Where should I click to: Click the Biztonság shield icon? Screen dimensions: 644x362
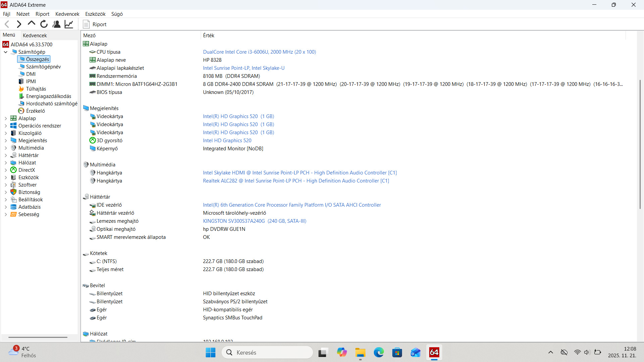point(13,192)
